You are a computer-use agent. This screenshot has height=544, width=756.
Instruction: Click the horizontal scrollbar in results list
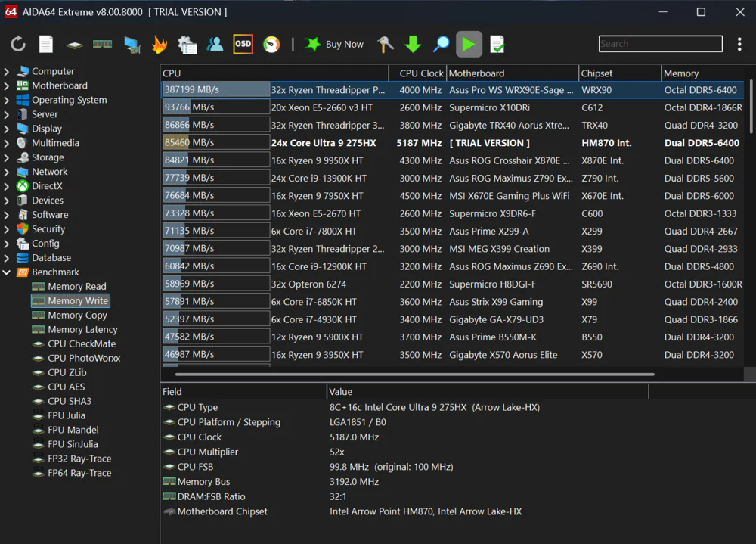(414, 374)
